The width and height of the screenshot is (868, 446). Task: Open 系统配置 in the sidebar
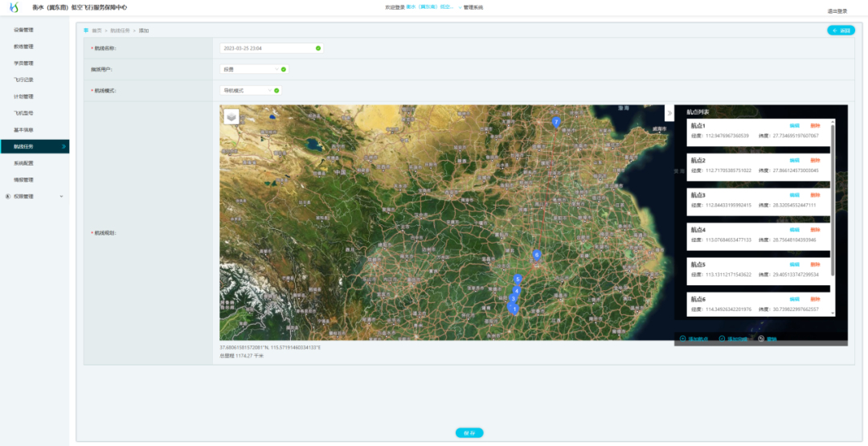click(23, 163)
